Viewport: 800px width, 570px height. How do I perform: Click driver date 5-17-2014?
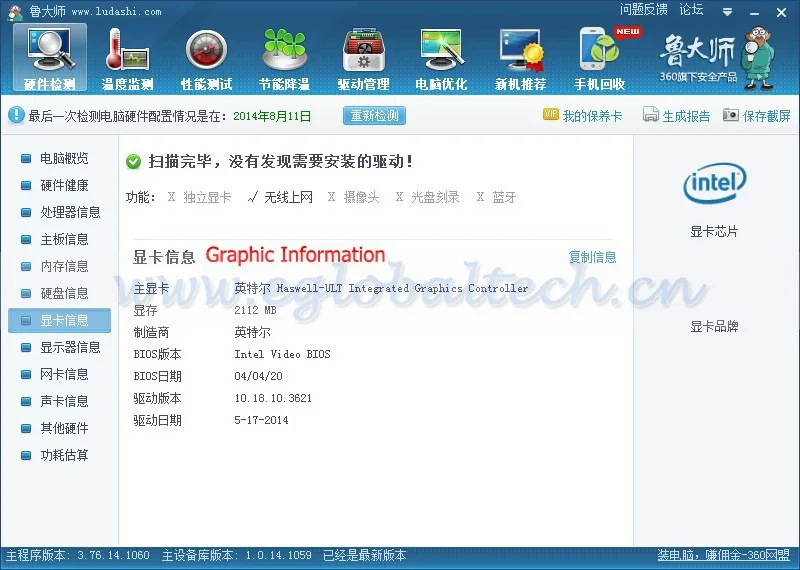click(261, 420)
